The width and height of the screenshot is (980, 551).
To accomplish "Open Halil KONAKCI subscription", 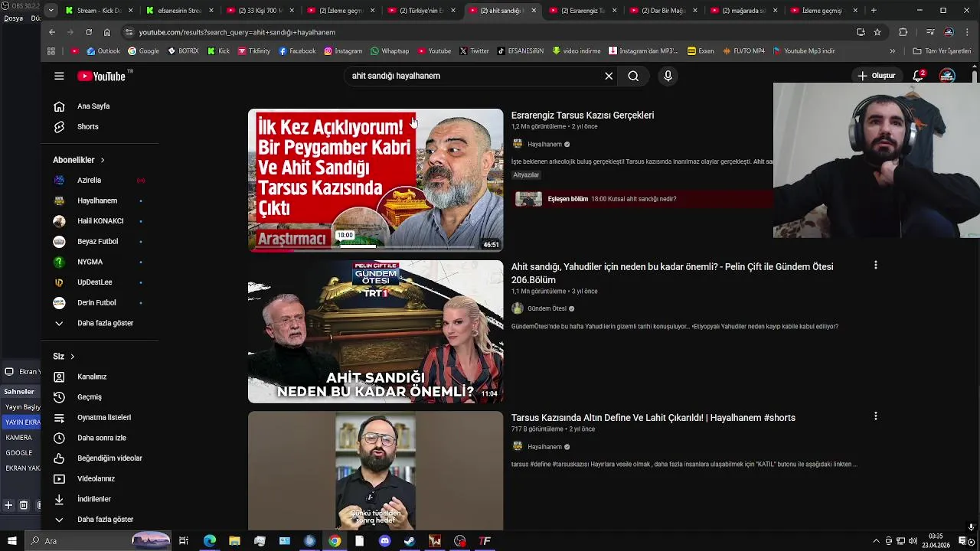I will pos(100,221).
